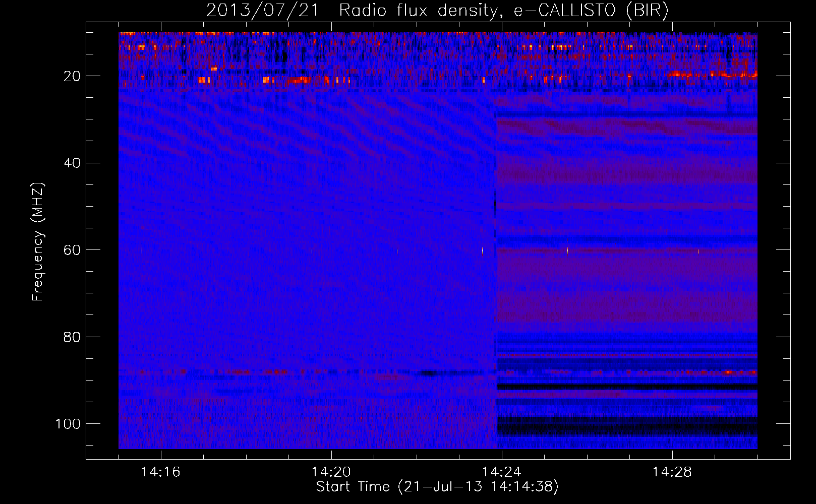Click the plot title 'Radio flux density, e-CALLISTO (BIR)'
This screenshot has width=816, height=504.
[x=503, y=11]
